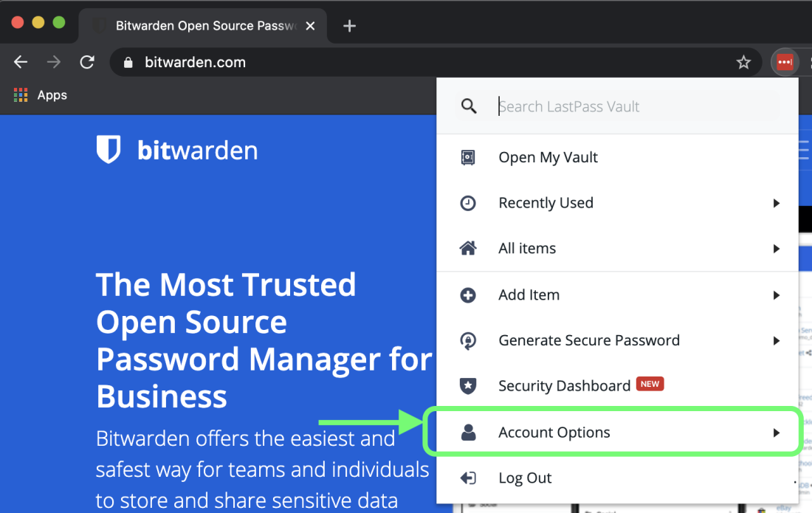
Task: Click the shield-star icon for Security Dashboard
Action: tap(469, 385)
